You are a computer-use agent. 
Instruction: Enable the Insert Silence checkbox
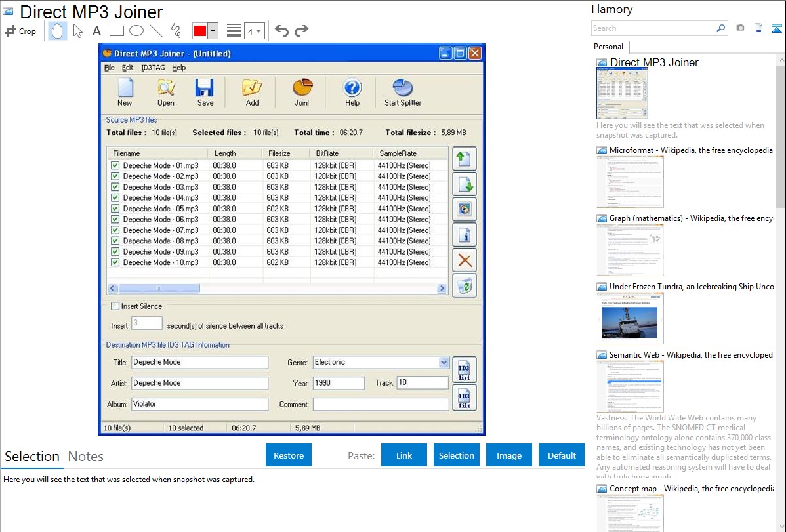(115, 306)
